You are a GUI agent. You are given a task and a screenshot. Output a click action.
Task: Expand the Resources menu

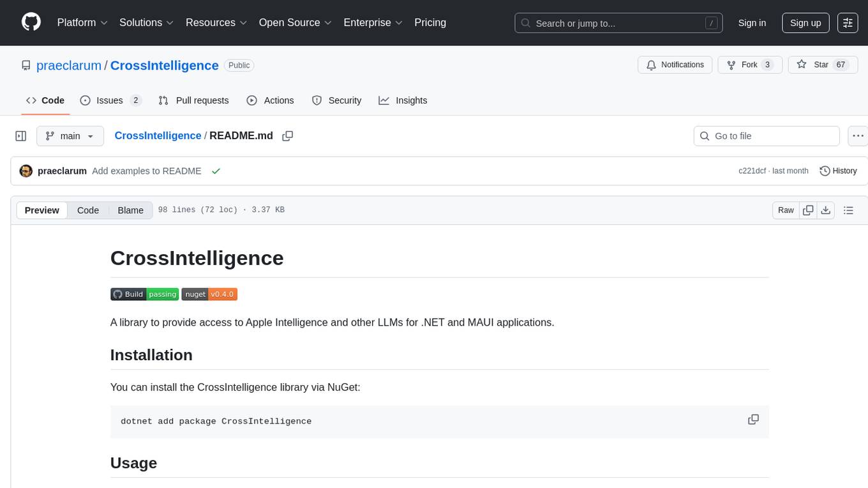coord(216,22)
